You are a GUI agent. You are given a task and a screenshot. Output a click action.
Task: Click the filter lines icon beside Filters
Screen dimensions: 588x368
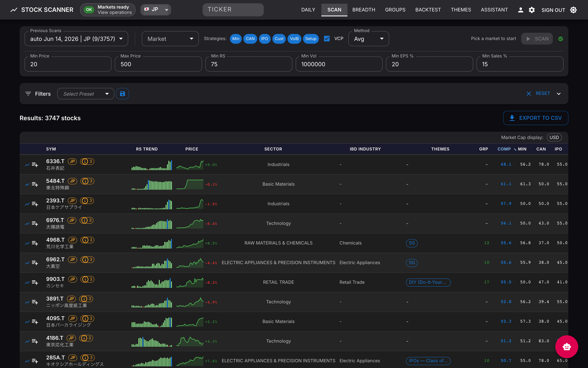click(x=28, y=94)
